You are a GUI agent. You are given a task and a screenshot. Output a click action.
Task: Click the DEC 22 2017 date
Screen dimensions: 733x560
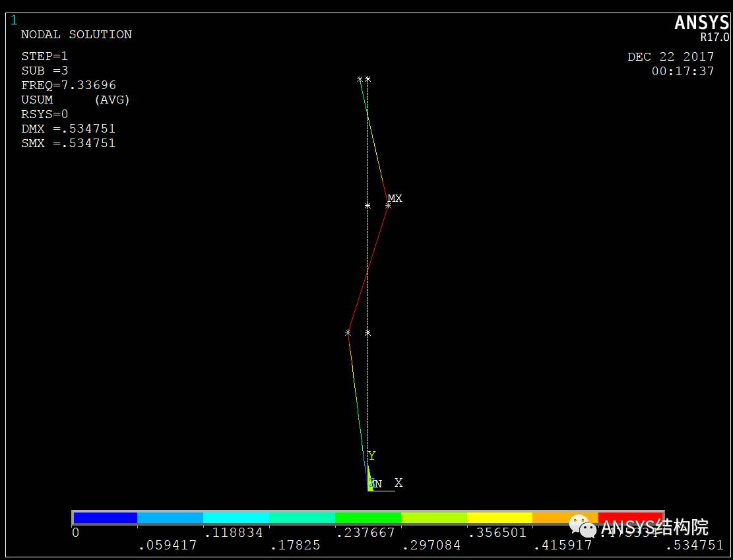[671, 57]
